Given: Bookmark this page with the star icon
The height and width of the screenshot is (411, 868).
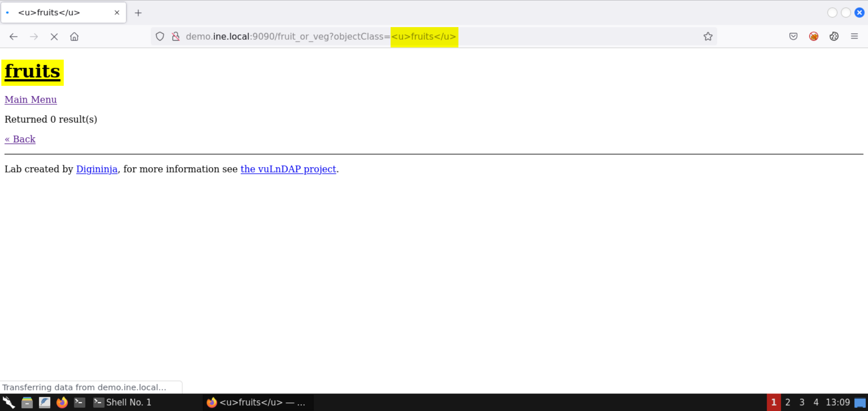Looking at the screenshot, I should click(x=708, y=37).
